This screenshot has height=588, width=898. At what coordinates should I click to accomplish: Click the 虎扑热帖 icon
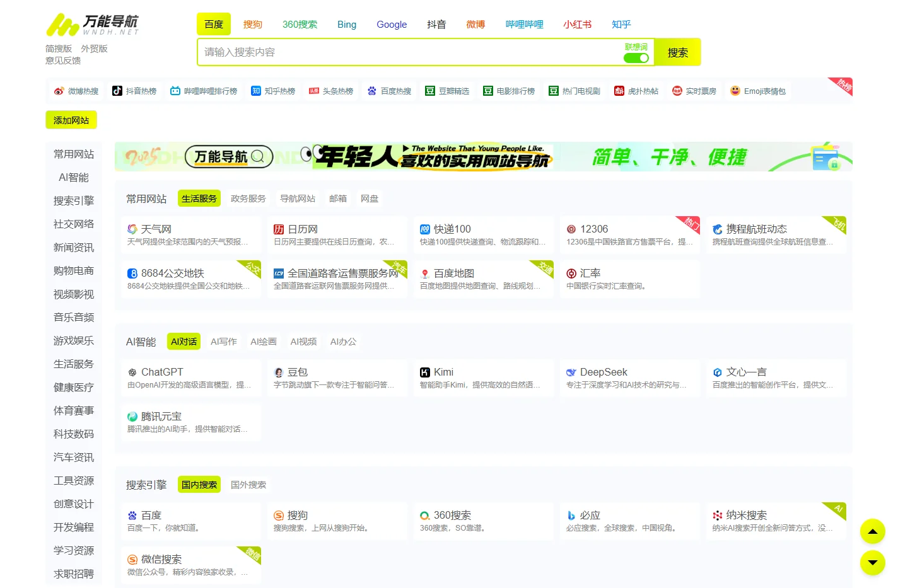tap(619, 91)
